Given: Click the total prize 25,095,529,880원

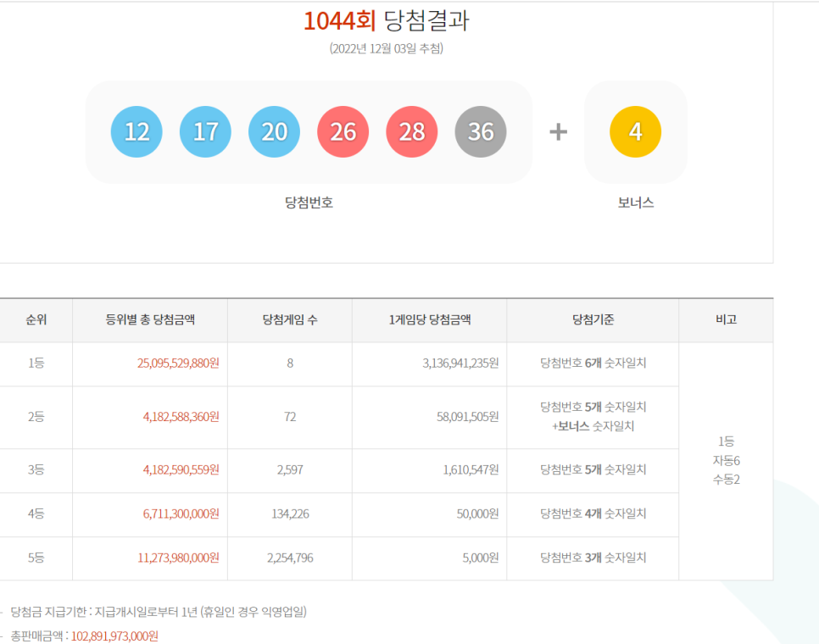Looking at the screenshot, I should click(178, 364).
